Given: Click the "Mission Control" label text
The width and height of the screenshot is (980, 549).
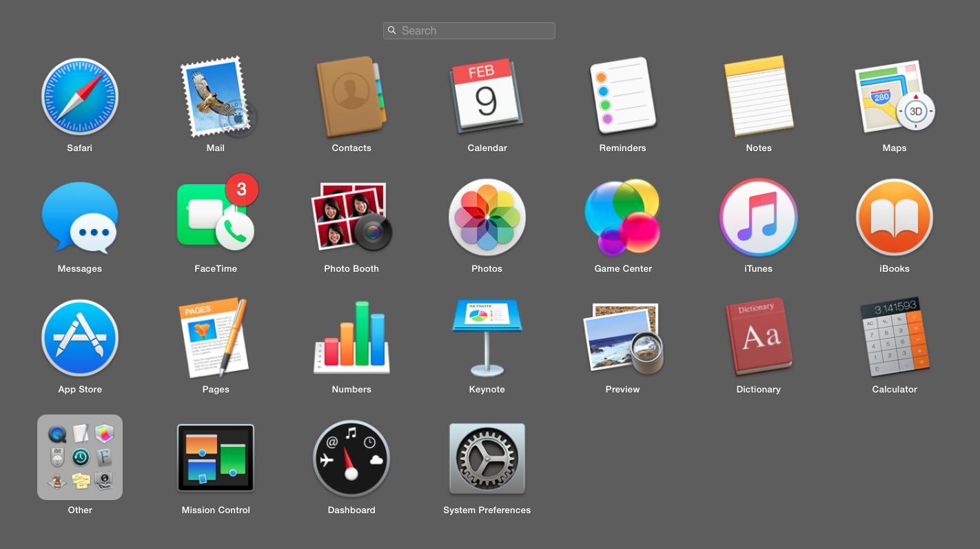Looking at the screenshot, I should (216, 510).
